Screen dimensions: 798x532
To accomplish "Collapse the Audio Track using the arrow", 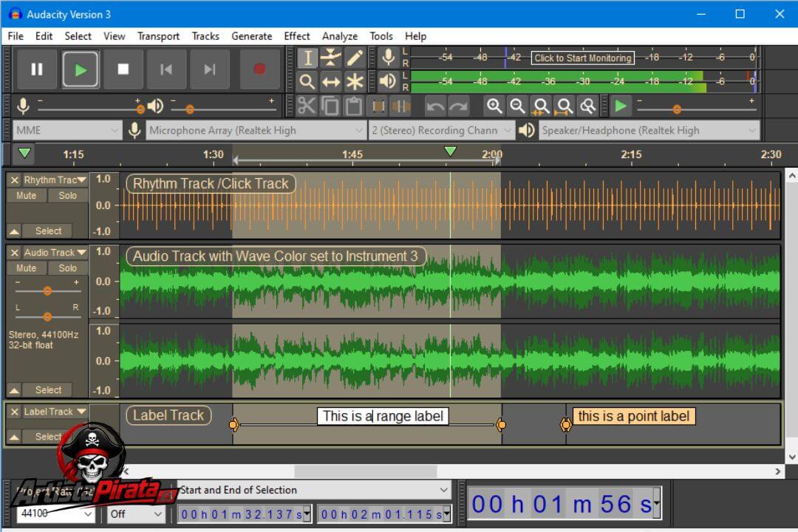I will [x=14, y=390].
